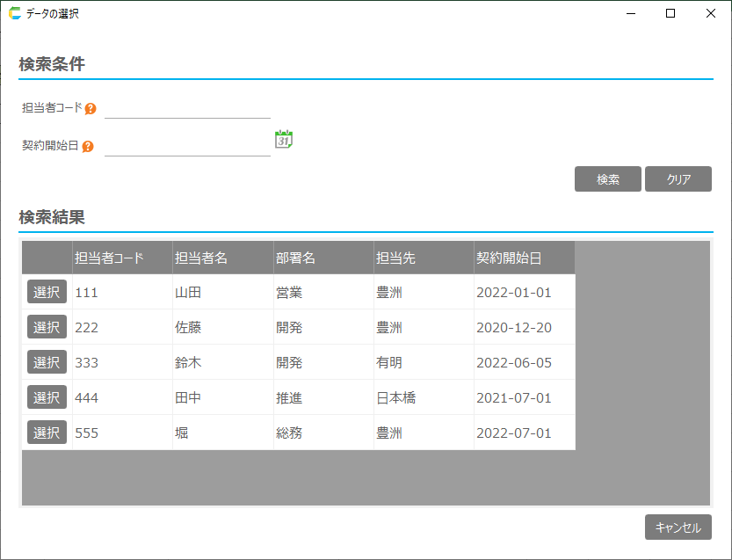Click the 検索 button

(608, 179)
